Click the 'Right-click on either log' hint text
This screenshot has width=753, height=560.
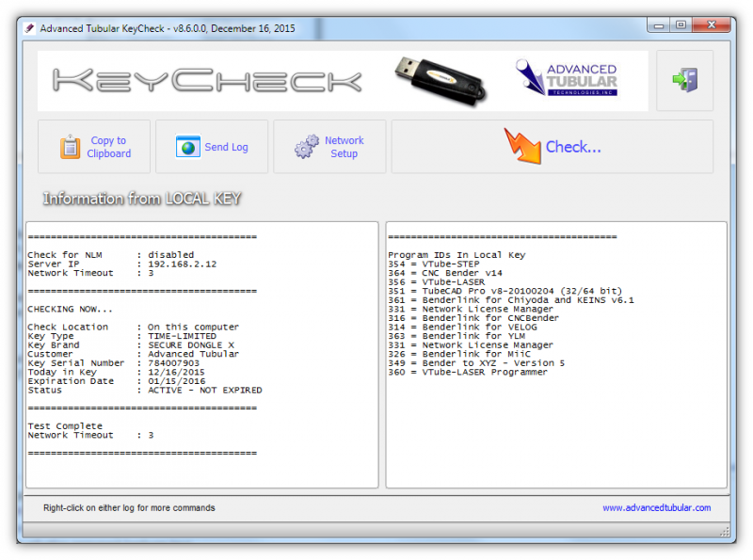point(129,507)
